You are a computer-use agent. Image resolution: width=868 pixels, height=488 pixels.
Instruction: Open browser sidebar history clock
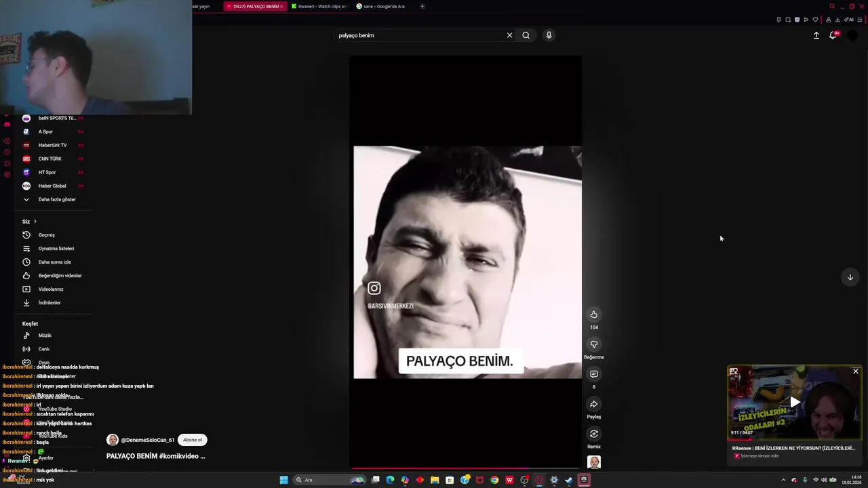point(7,152)
